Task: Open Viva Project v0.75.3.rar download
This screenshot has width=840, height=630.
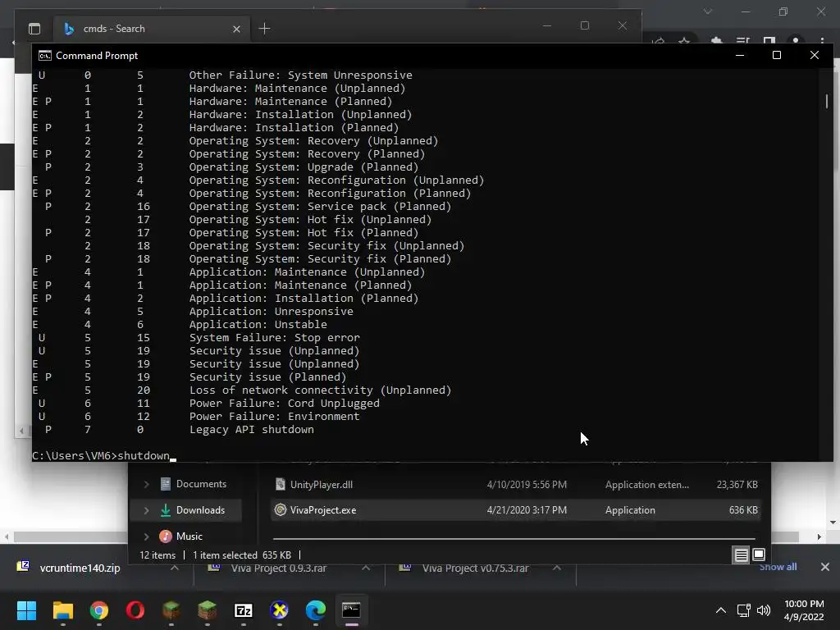Action: point(475,568)
